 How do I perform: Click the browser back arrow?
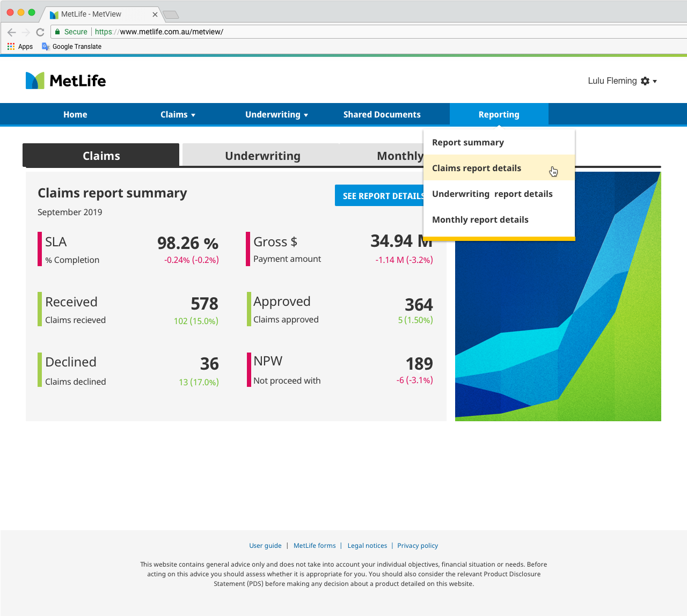12,32
